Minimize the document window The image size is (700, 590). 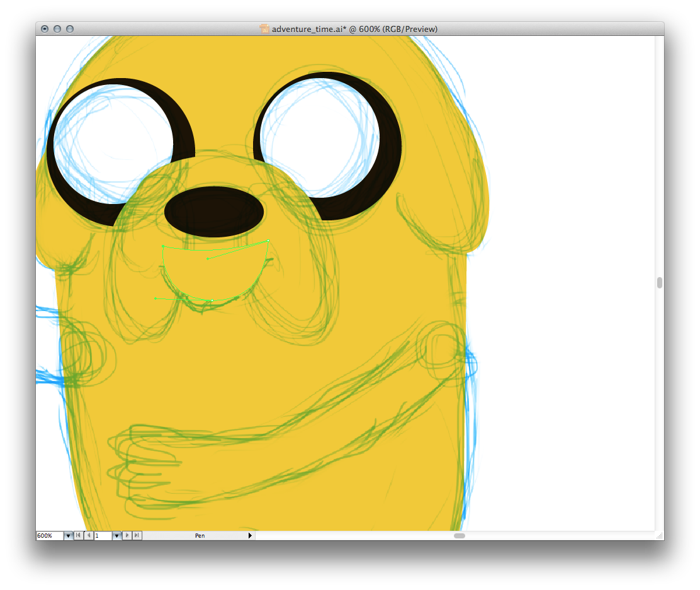click(x=57, y=29)
